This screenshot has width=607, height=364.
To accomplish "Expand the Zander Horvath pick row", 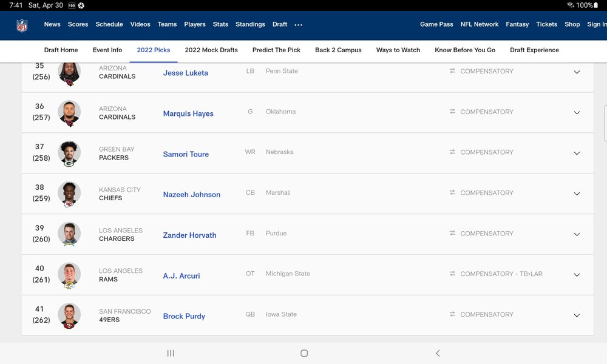I will coord(577,234).
